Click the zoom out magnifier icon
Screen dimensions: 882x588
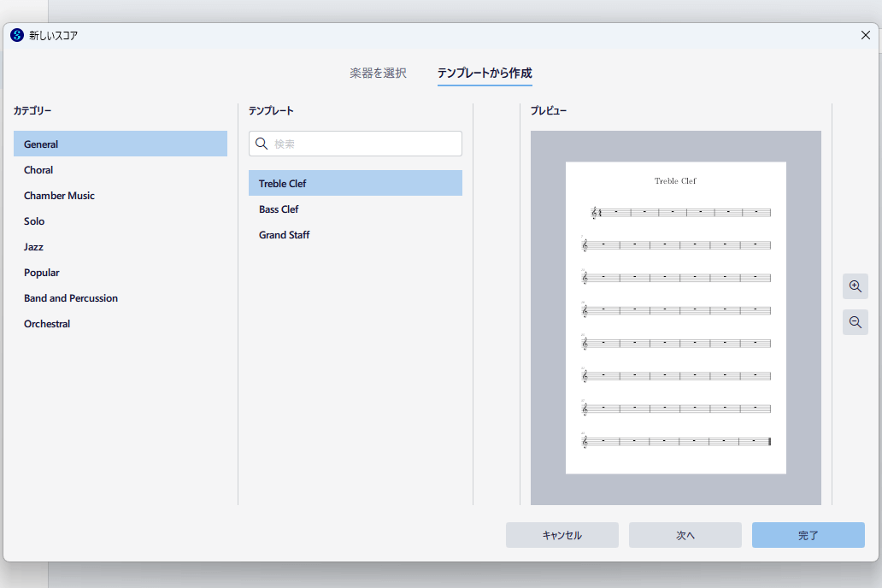(x=855, y=322)
